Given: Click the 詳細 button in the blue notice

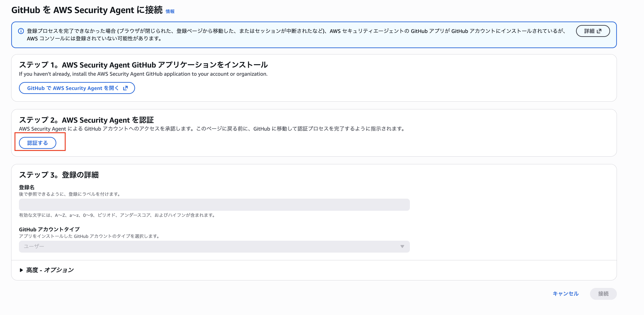Looking at the screenshot, I should pyautogui.click(x=593, y=31).
